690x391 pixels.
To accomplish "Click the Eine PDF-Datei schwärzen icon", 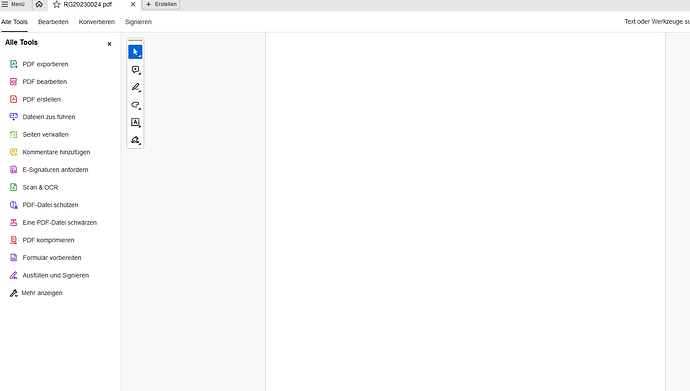I will 14,223.
